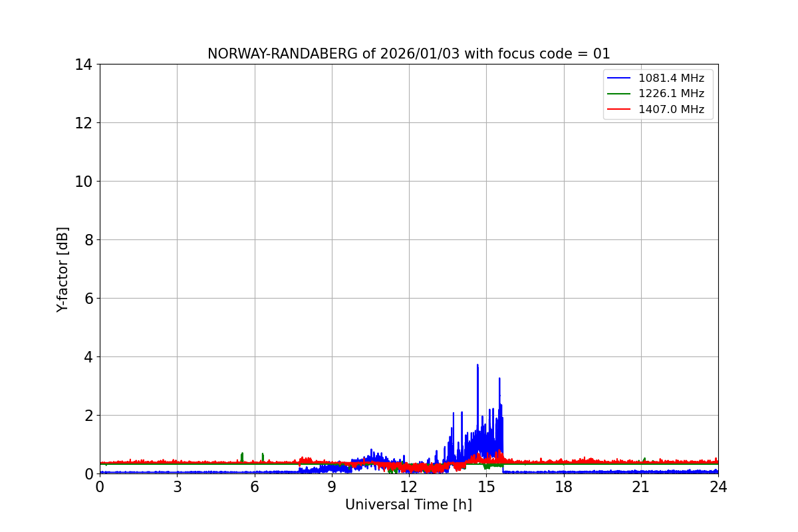Click the x-axis tick label 15
The width and height of the screenshot is (798, 532).
coord(486,487)
